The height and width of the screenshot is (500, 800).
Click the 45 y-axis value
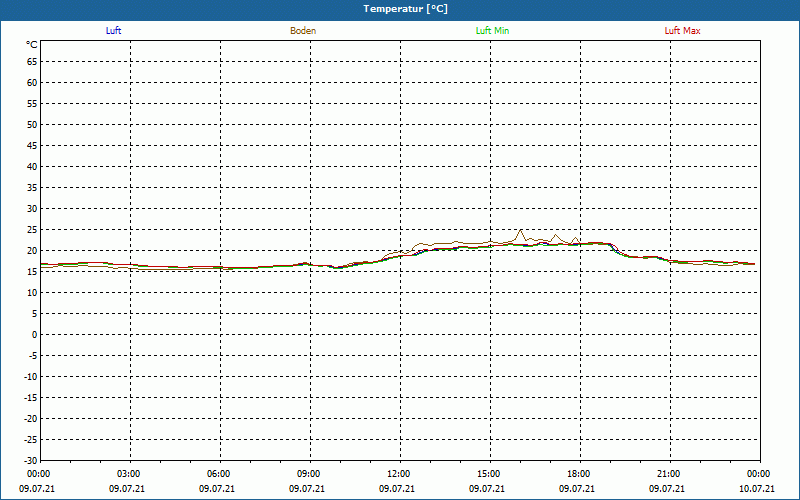point(32,146)
